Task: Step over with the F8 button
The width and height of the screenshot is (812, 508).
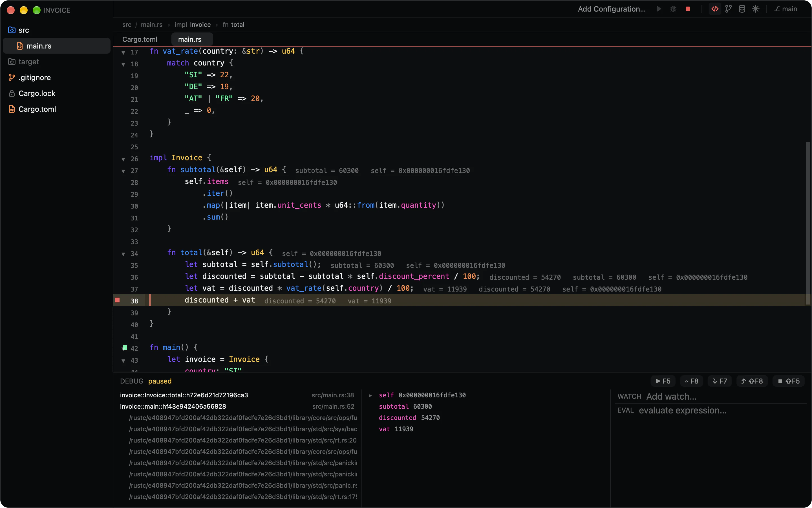Action: [x=692, y=381]
